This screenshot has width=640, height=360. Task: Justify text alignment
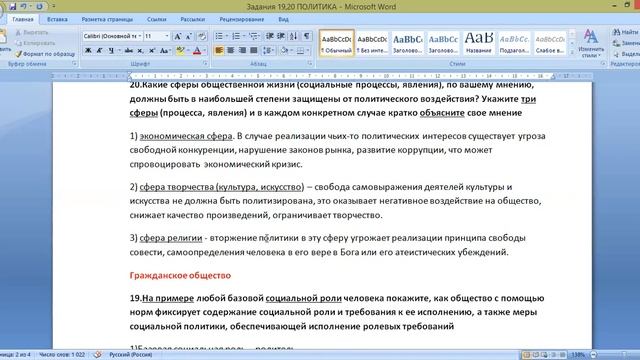[x=254, y=51]
